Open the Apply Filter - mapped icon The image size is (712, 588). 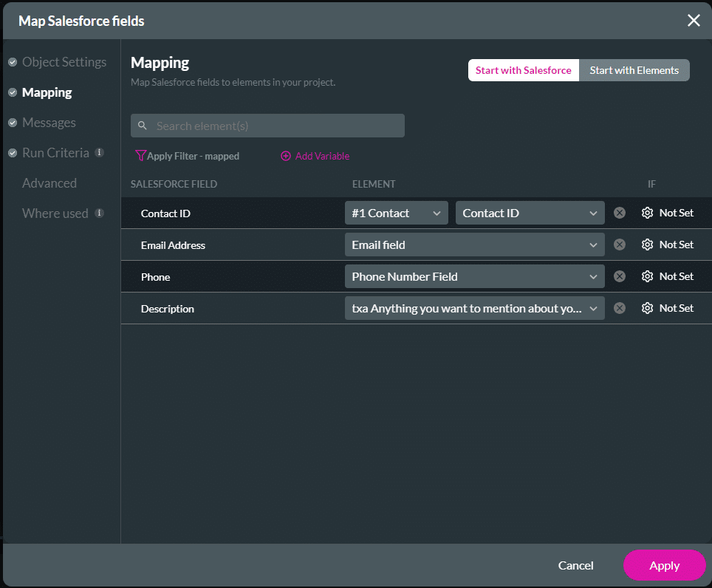[x=140, y=156]
